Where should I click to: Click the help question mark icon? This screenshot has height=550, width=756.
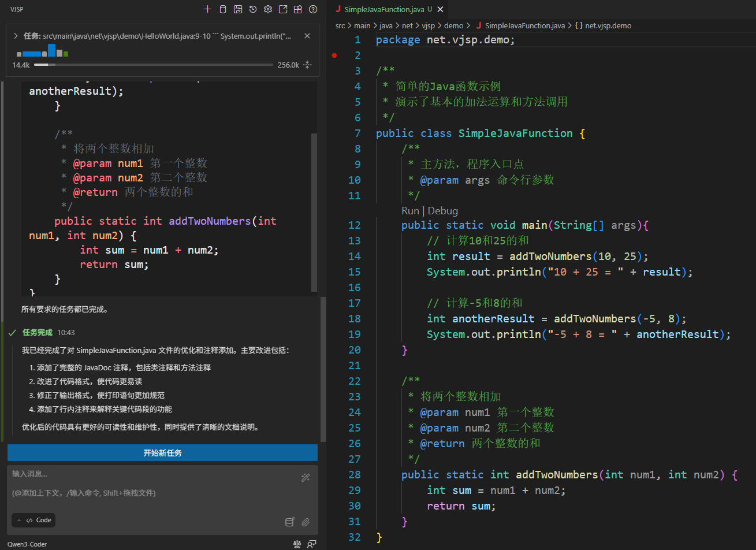click(313, 9)
